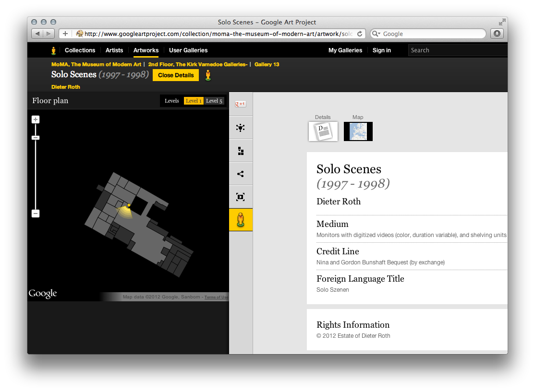
Task: Open the Artists menu item
Action: (114, 50)
